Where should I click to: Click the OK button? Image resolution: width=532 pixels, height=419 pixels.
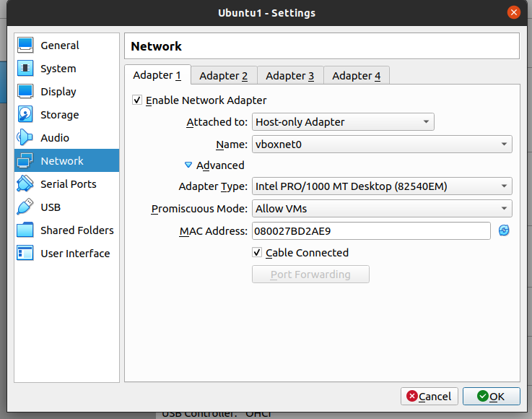[491, 396]
